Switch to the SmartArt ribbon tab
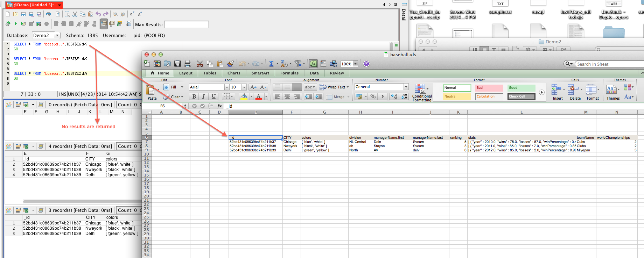Screen dimensions: 644x258 [x=260, y=73]
